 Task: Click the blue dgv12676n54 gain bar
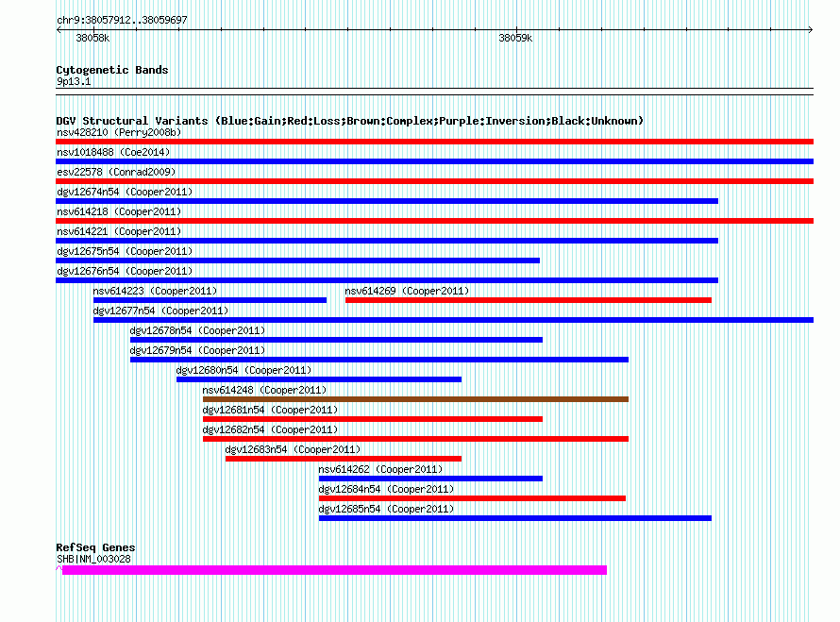[387, 280]
